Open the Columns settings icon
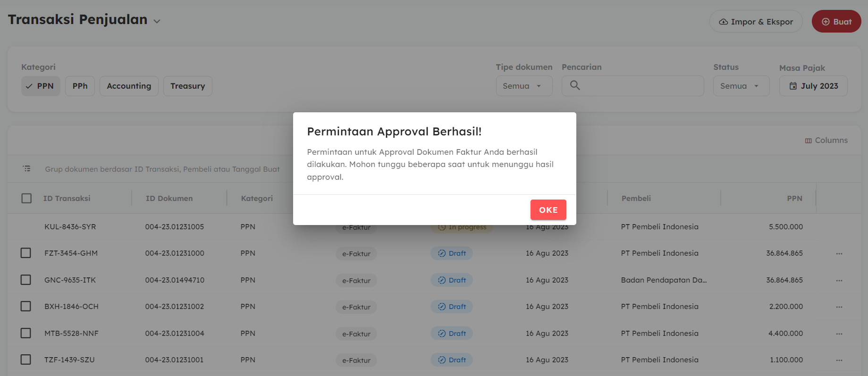 point(808,141)
